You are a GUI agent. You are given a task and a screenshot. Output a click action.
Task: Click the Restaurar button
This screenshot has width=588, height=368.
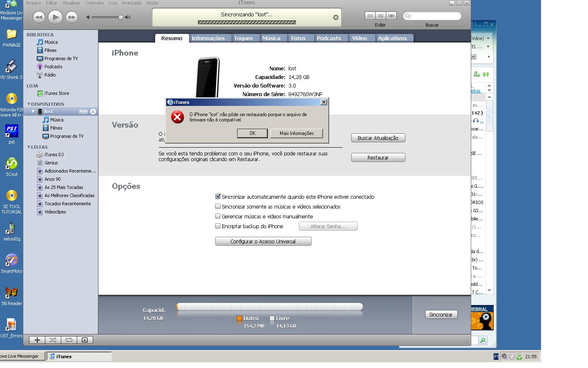[378, 157]
